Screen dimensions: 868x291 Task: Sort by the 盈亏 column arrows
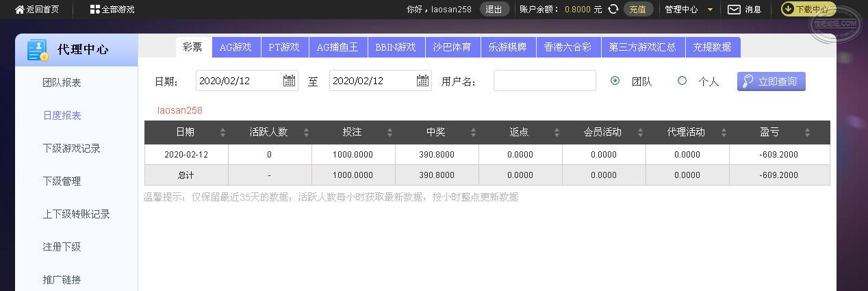coord(807,132)
